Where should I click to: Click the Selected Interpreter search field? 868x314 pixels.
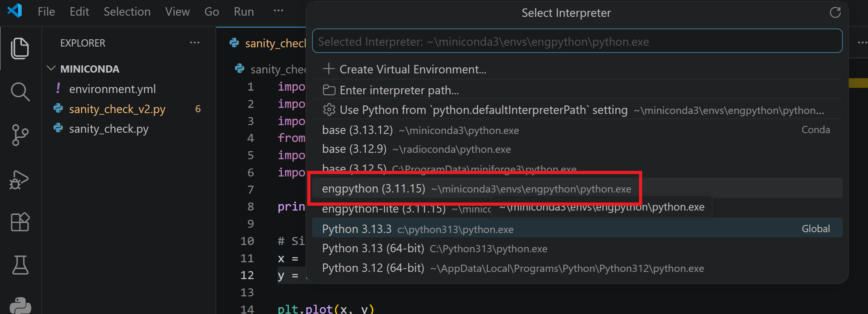[577, 41]
